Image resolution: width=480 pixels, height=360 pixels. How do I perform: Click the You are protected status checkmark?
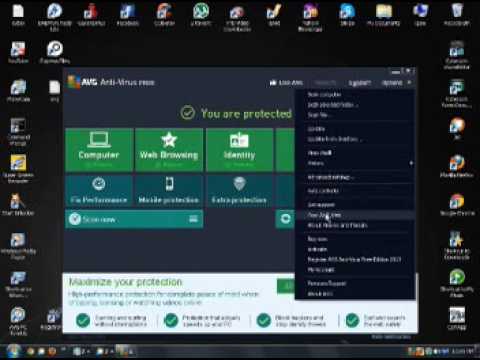point(188,113)
